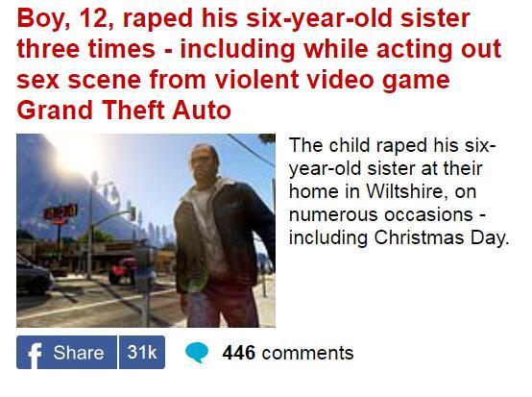Click the 31k share count box
The height and width of the screenshot is (397, 532).
pos(142,353)
